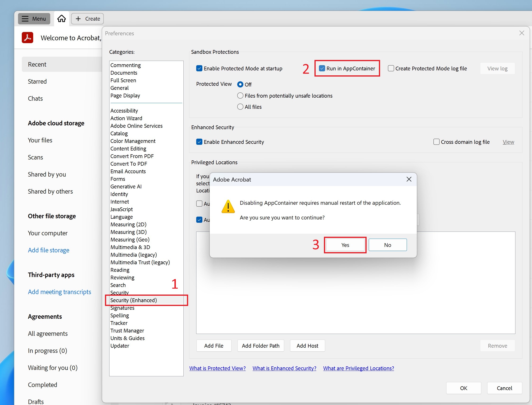Open What are Privileged Locations link

click(359, 368)
